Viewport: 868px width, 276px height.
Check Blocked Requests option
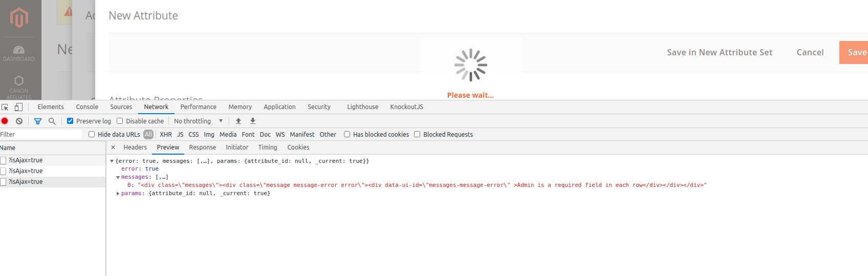417,135
